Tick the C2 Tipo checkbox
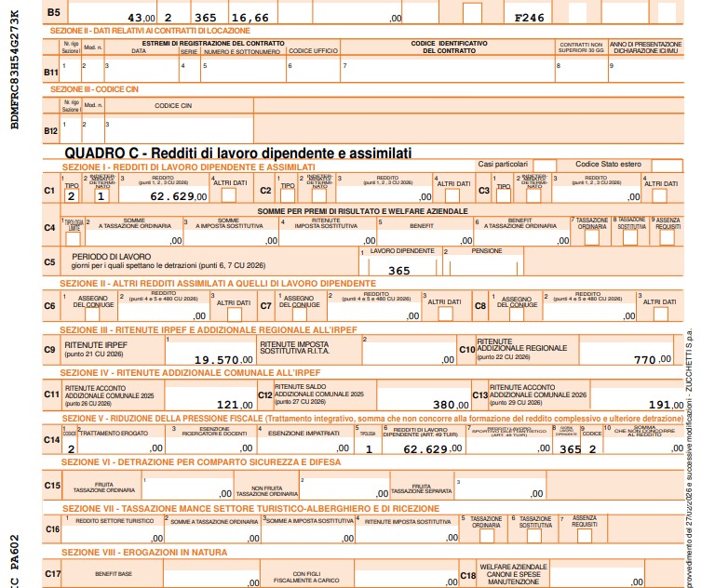This screenshot has width=715, height=588. point(288,195)
